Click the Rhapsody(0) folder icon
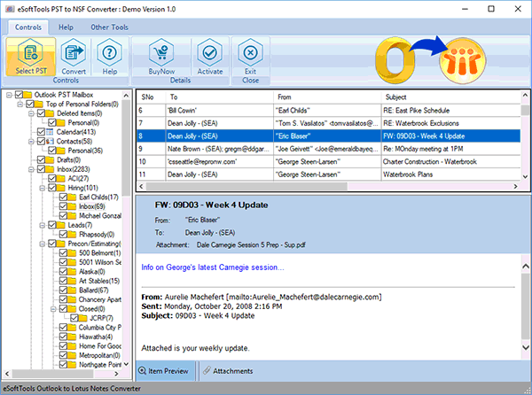This screenshot has width=532, height=395. coord(72,235)
